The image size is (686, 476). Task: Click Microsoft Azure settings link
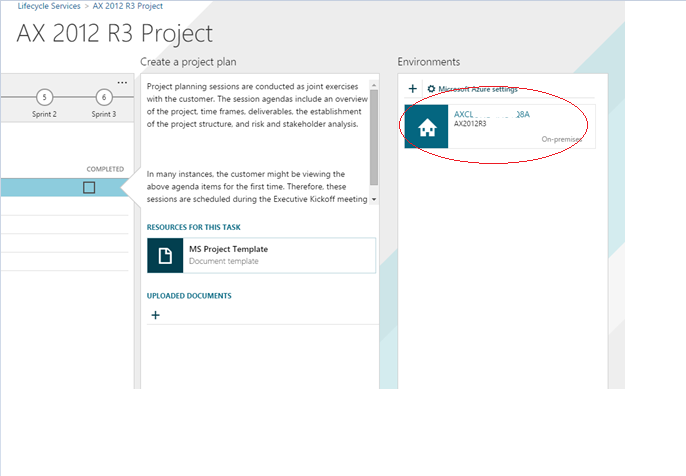tap(478, 89)
